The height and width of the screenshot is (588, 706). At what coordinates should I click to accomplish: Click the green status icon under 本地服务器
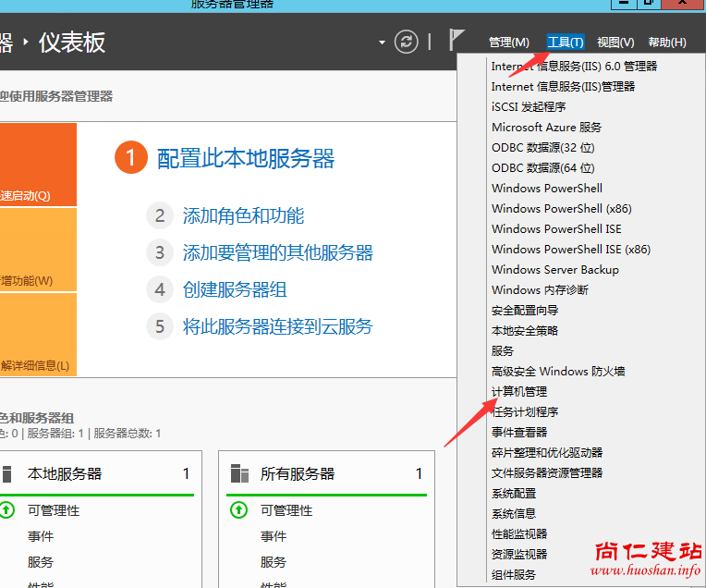click(x=7, y=510)
